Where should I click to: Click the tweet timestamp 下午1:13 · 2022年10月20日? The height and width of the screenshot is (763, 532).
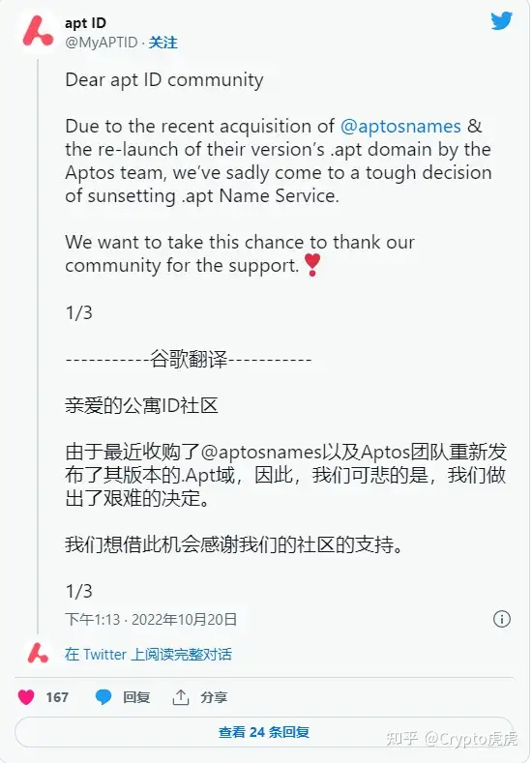[x=151, y=619]
